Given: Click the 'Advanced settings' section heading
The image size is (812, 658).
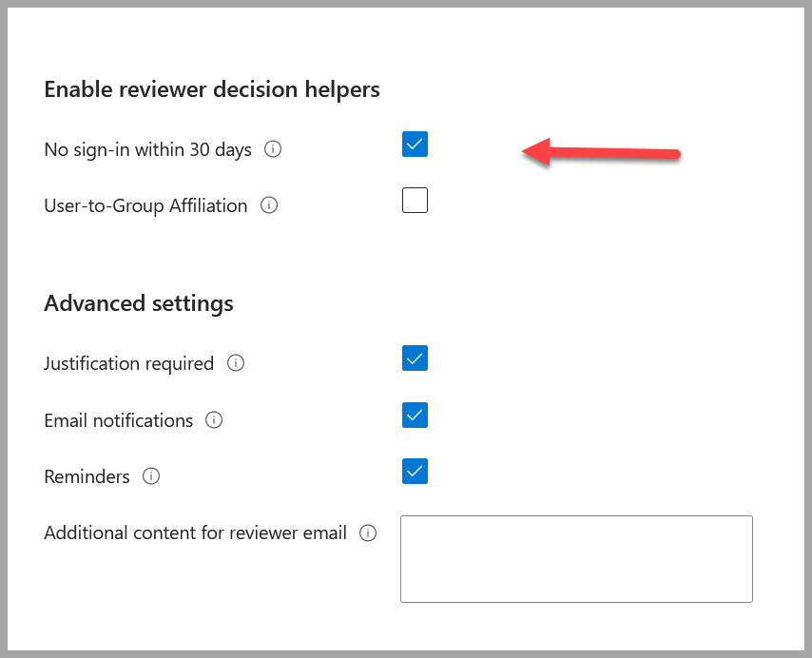Looking at the screenshot, I should (x=139, y=304).
